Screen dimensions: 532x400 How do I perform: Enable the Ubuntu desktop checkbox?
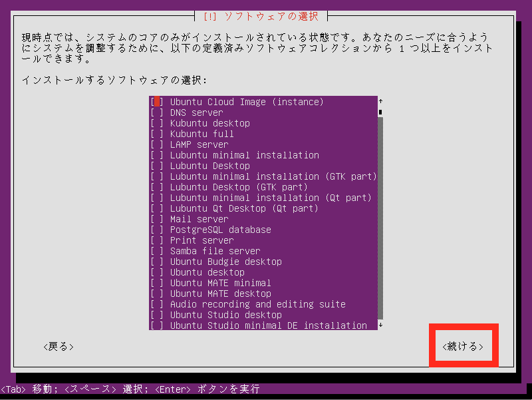(157, 272)
